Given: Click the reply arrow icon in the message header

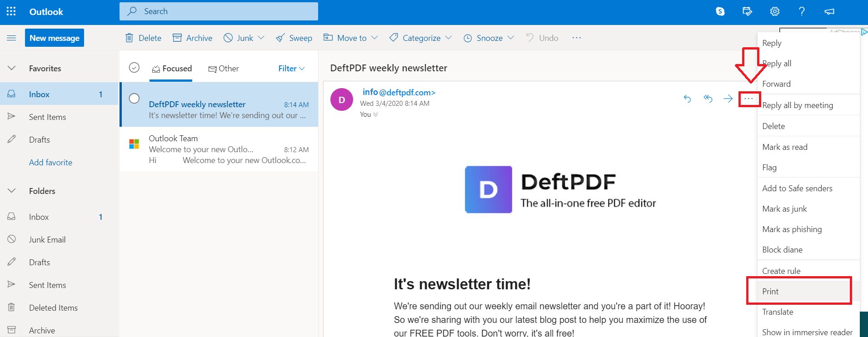Looking at the screenshot, I should (687, 99).
